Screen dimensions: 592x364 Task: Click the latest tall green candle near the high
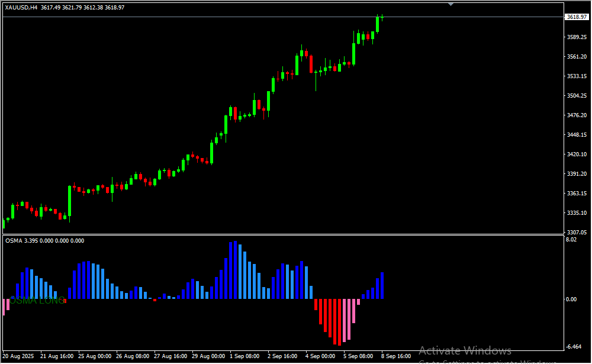tap(377, 24)
